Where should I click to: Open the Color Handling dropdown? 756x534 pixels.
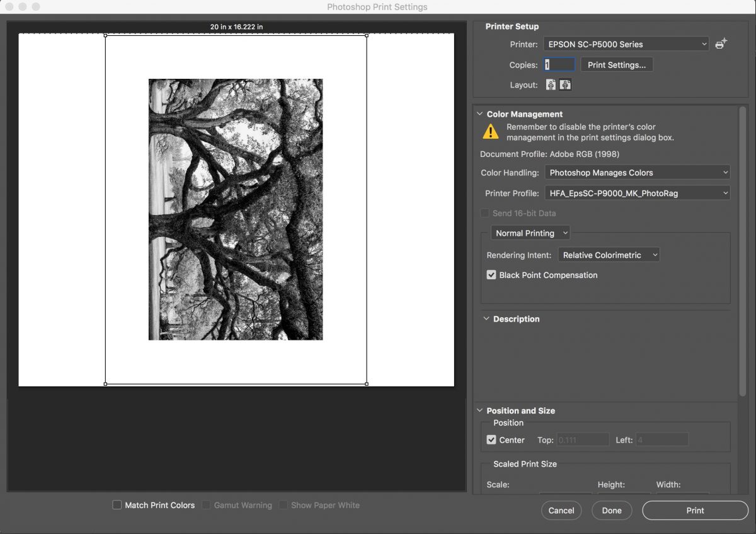tap(637, 171)
